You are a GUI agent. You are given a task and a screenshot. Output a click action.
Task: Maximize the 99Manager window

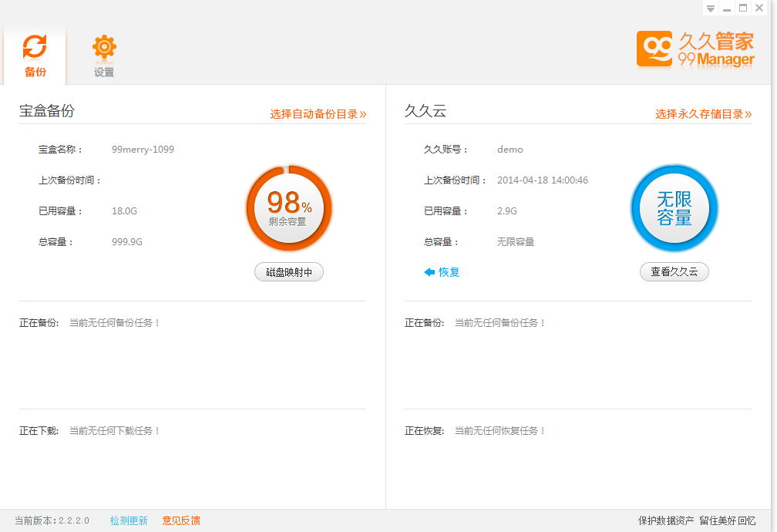click(x=743, y=8)
